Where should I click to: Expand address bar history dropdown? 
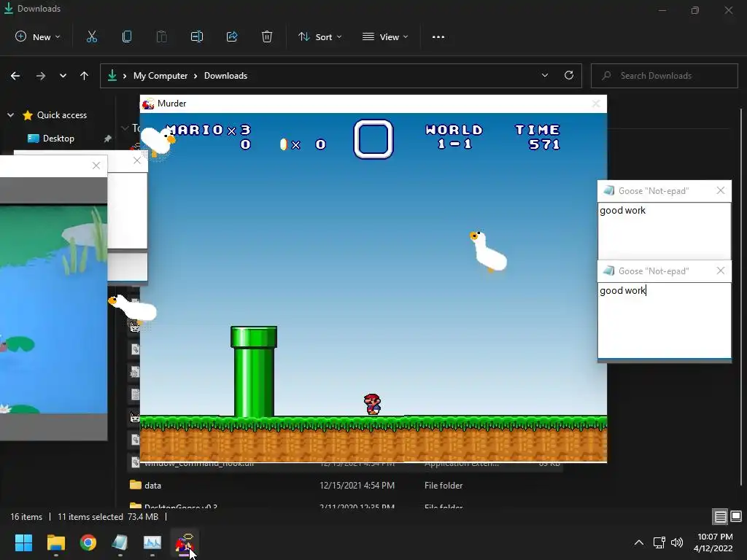[x=544, y=76]
